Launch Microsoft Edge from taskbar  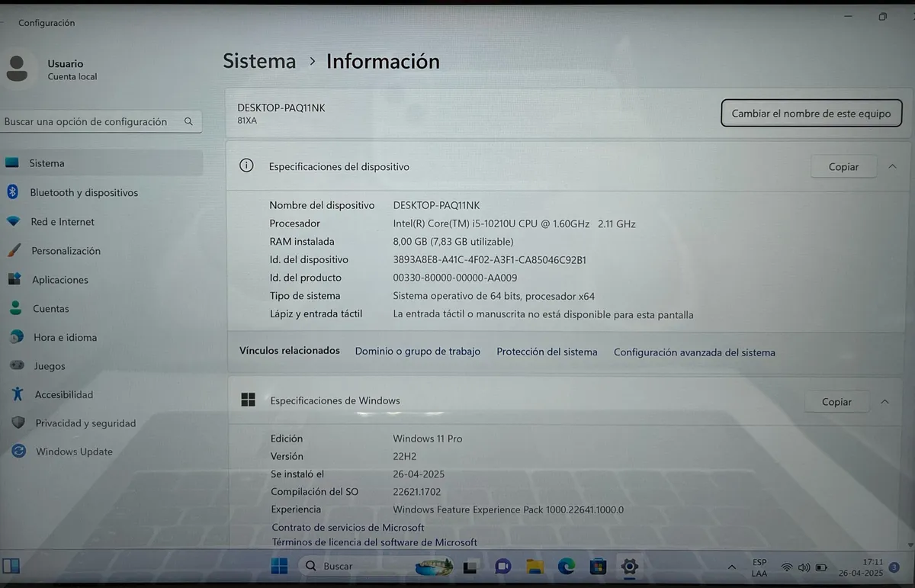[x=566, y=567]
